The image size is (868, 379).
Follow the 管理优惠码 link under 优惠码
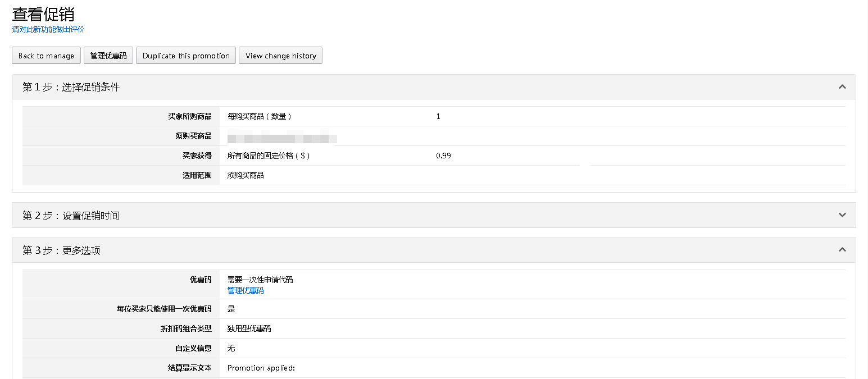click(246, 291)
